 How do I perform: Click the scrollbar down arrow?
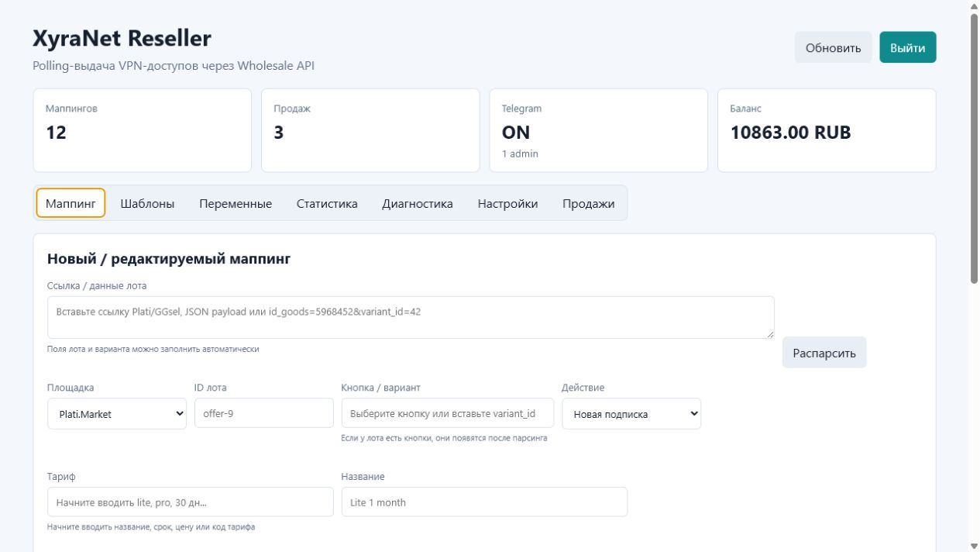[x=975, y=546]
